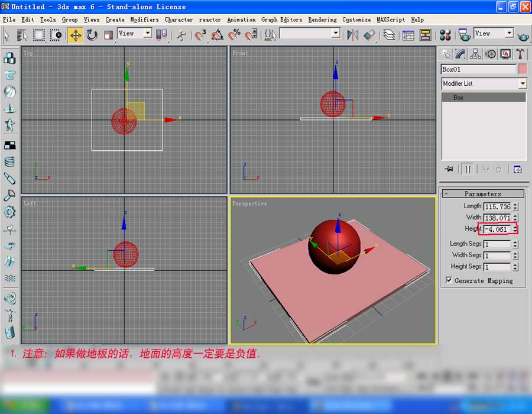Open the Rendering menu
The width and height of the screenshot is (532, 414).
pos(322,20)
